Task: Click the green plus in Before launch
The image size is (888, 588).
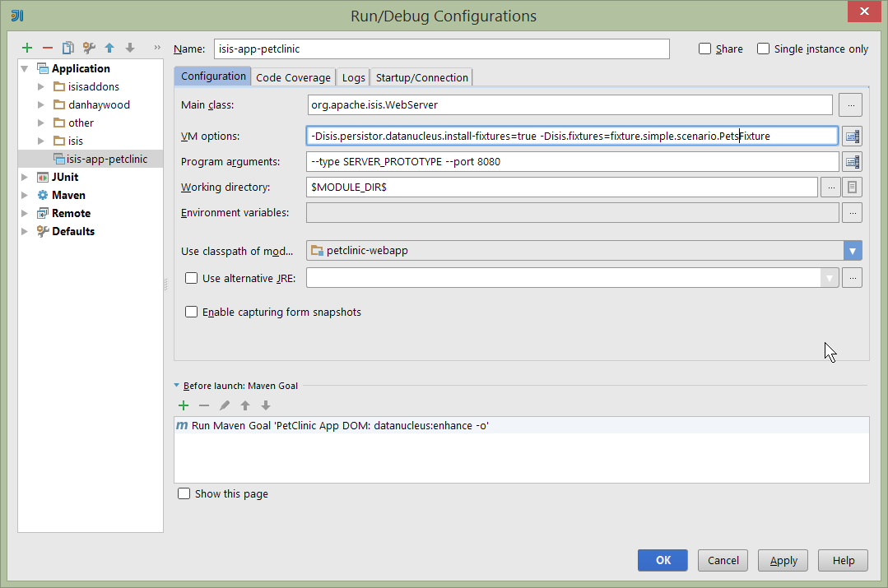Action: coord(184,405)
